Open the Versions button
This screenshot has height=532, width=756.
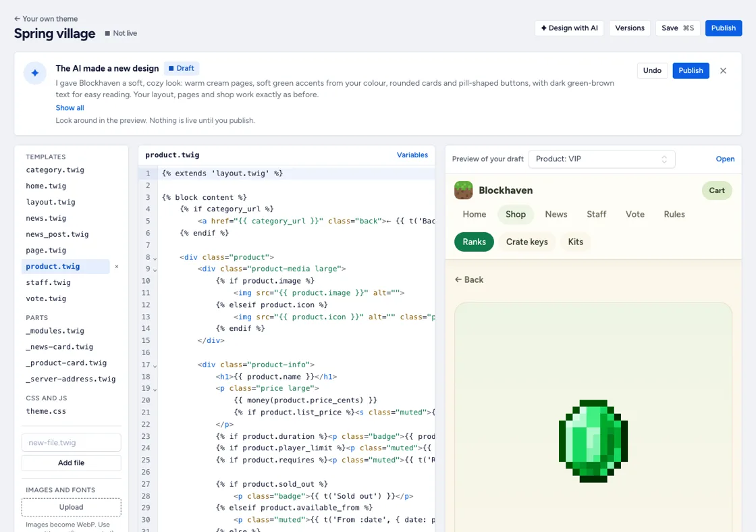tap(630, 28)
